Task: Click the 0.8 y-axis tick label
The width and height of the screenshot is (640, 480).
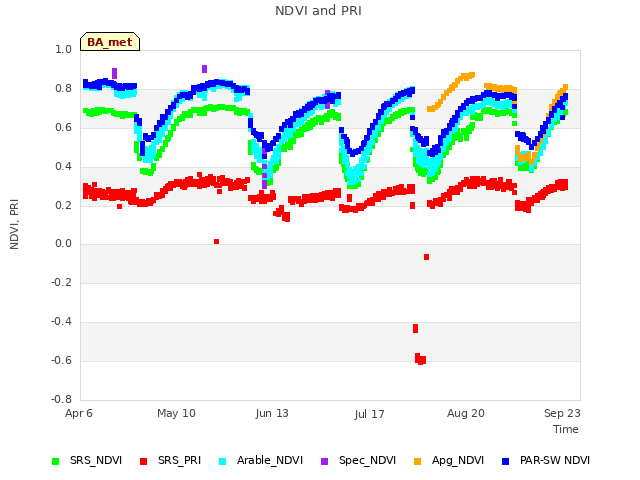Action: (63, 88)
